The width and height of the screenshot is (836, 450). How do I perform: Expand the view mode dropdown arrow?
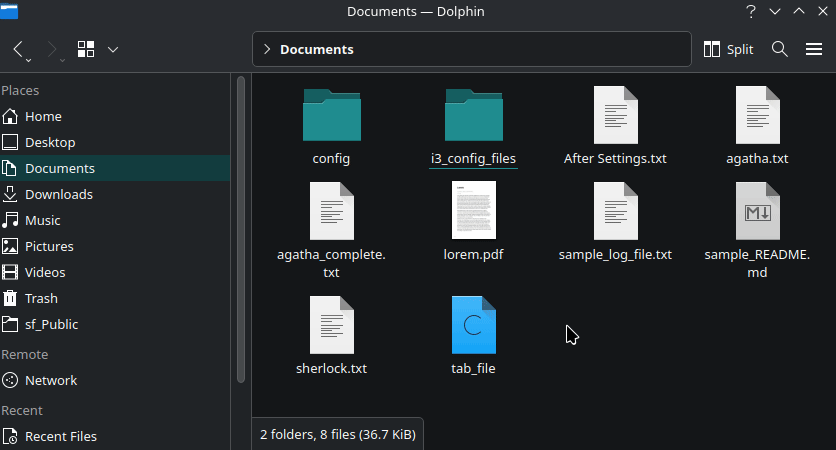click(113, 49)
